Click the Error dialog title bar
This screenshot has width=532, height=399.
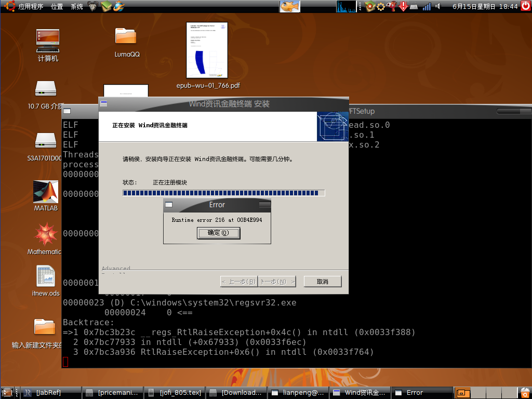(x=217, y=205)
